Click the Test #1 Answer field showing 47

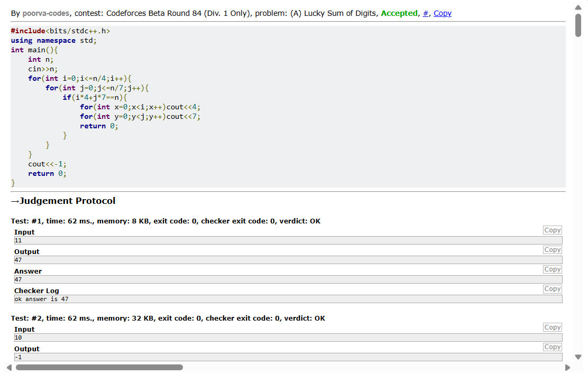288,279
